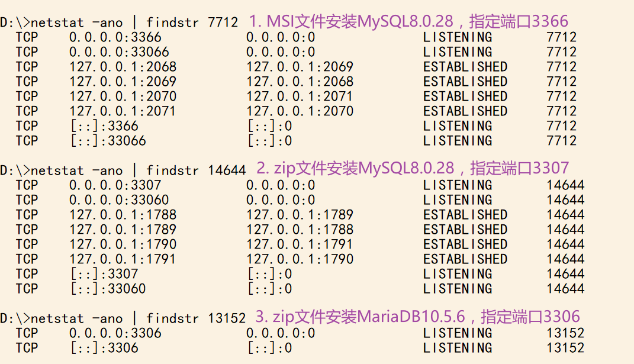Click the LISTENING state in the [::]:3366 row

coord(458,126)
